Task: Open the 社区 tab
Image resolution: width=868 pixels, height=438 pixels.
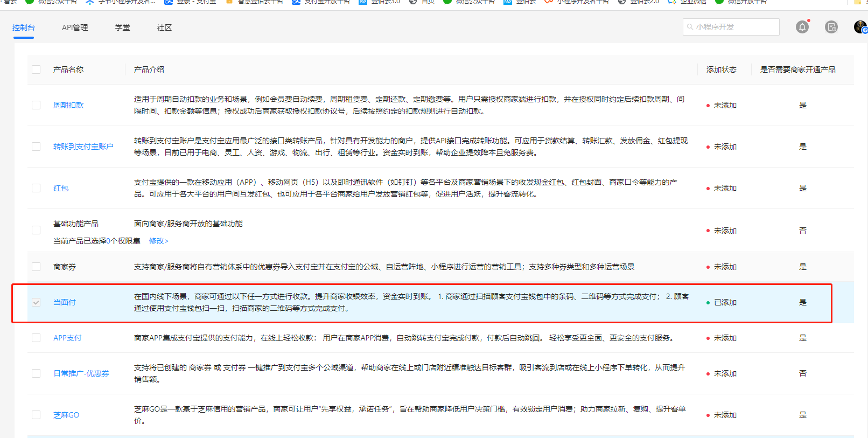Action: [x=164, y=27]
